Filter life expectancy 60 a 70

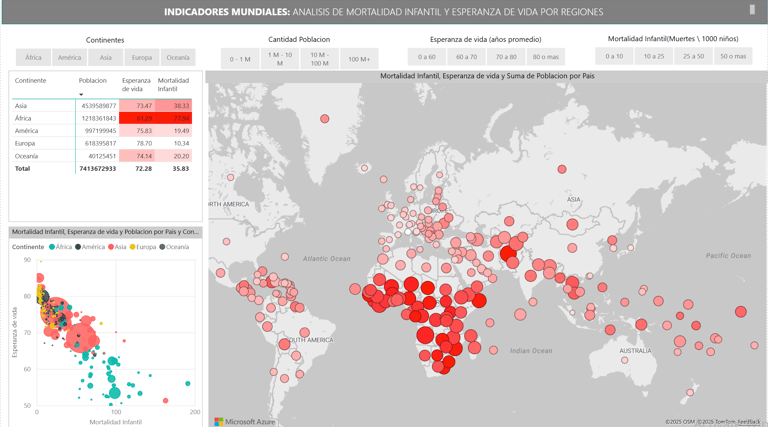pos(466,57)
